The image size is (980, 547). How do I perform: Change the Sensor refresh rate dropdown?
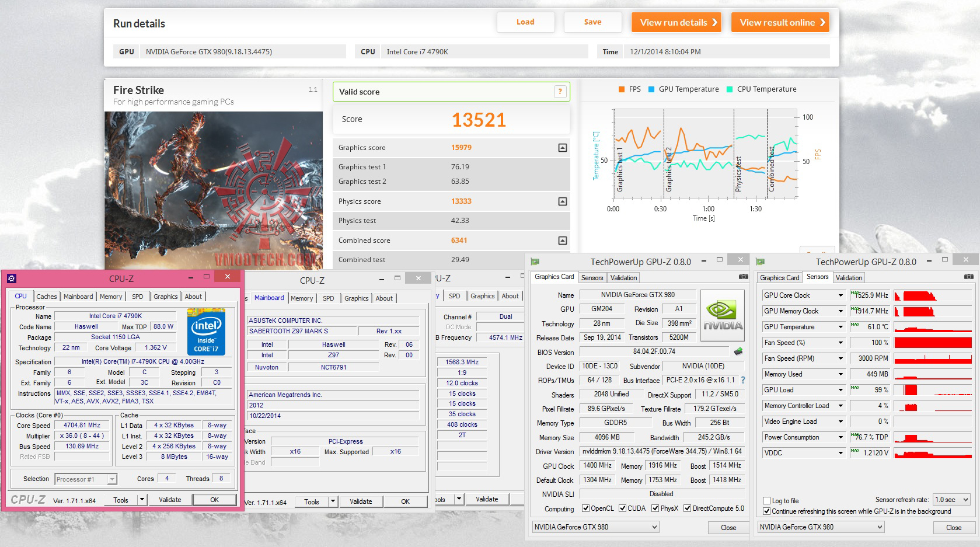(x=951, y=500)
